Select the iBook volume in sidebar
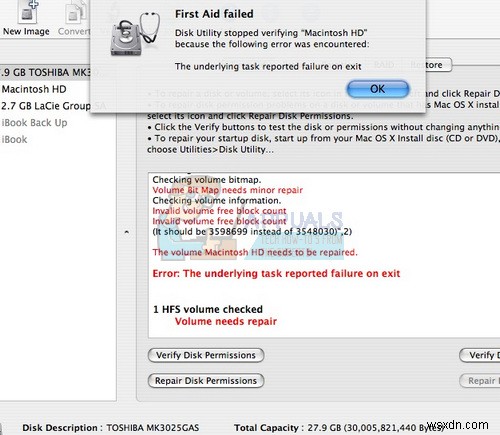This screenshot has height=435, width=500. (14, 139)
